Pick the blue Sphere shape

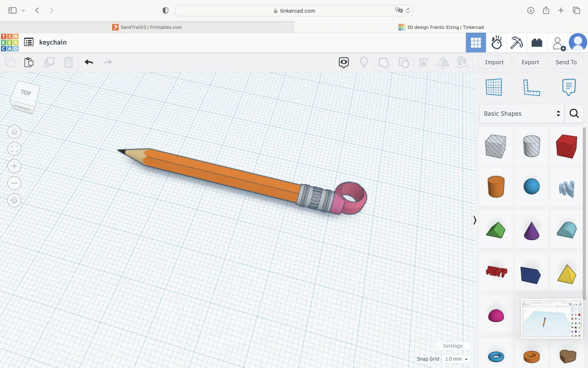[x=531, y=187]
